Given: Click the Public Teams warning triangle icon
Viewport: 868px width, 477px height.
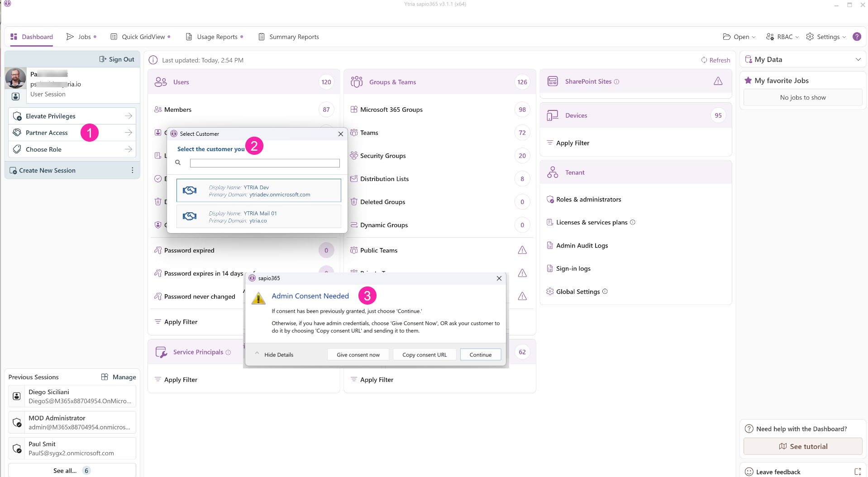Looking at the screenshot, I should click(x=522, y=250).
